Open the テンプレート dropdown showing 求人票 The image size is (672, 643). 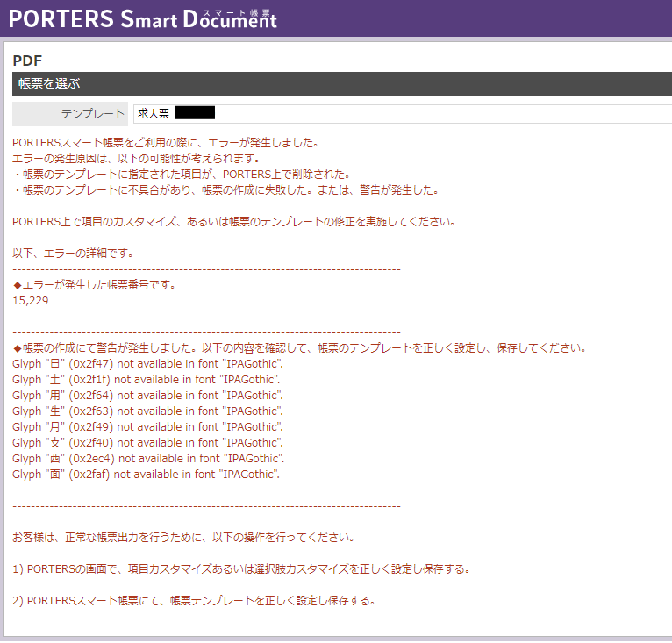403,113
